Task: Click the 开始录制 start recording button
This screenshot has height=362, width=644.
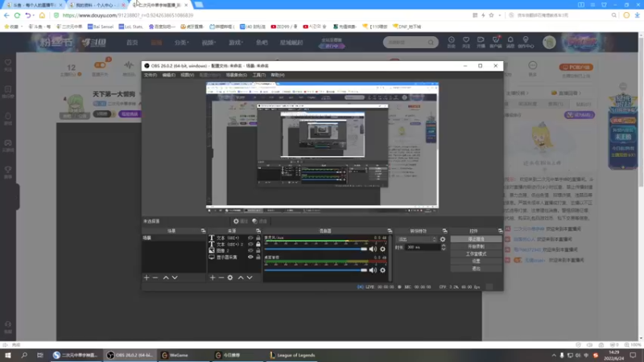Action: 476,247
